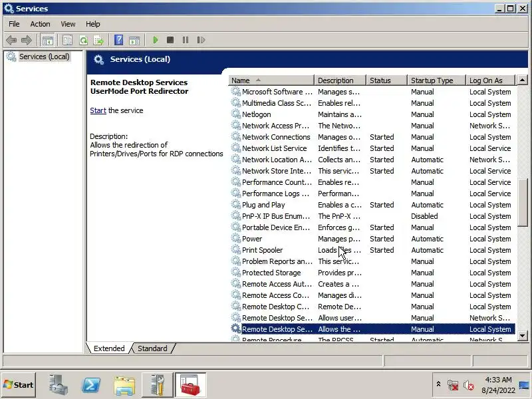Image resolution: width=532 pixels, height=399 pixels.
Task: Open the Help menu
Action: (x=92, y=24)
